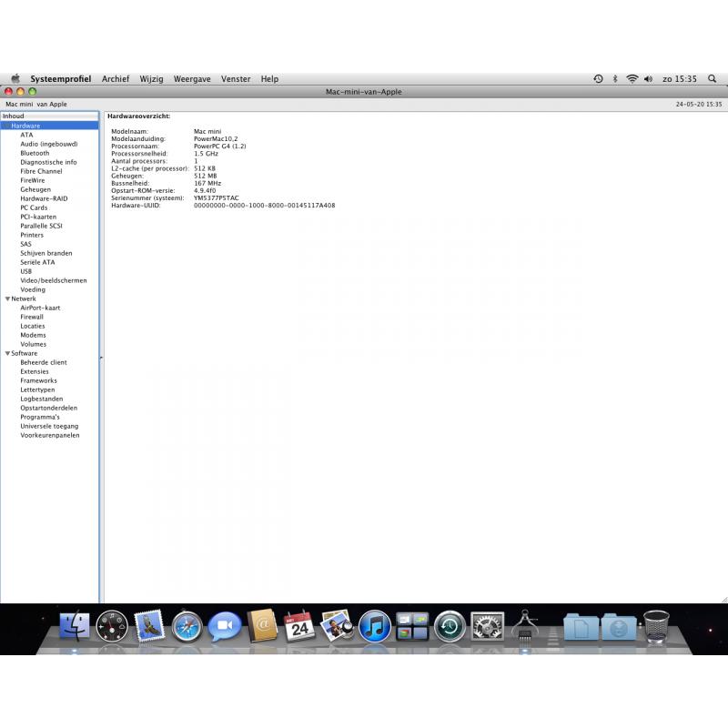The width and height of the screenshot is (728, 728).
Task: Click the Inhoud column header
Action: (x=50, y=116)
